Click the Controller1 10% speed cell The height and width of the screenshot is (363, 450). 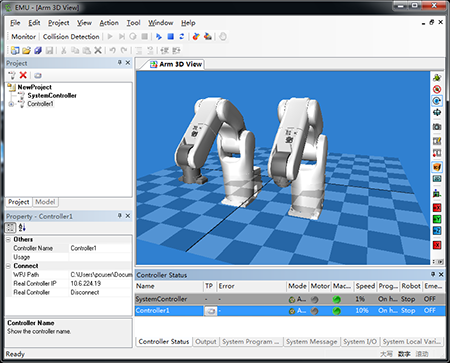(362, 311)
